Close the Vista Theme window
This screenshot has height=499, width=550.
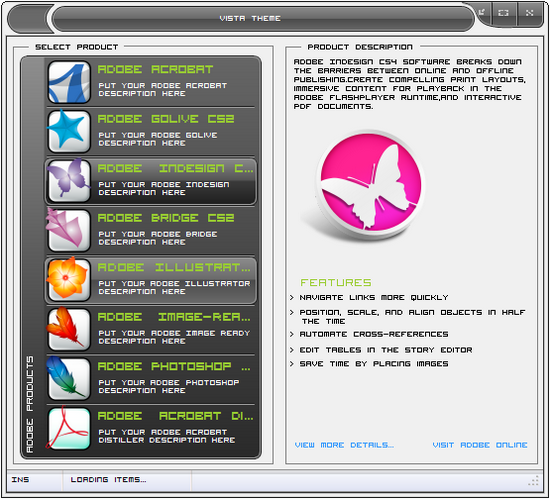coord(530,13)
